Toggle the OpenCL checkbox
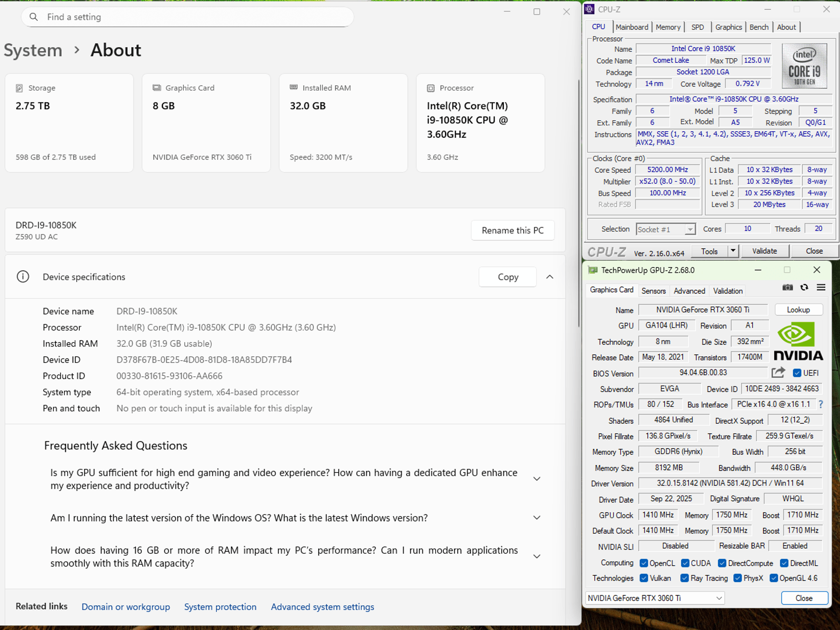 click(x=644, y=563)
